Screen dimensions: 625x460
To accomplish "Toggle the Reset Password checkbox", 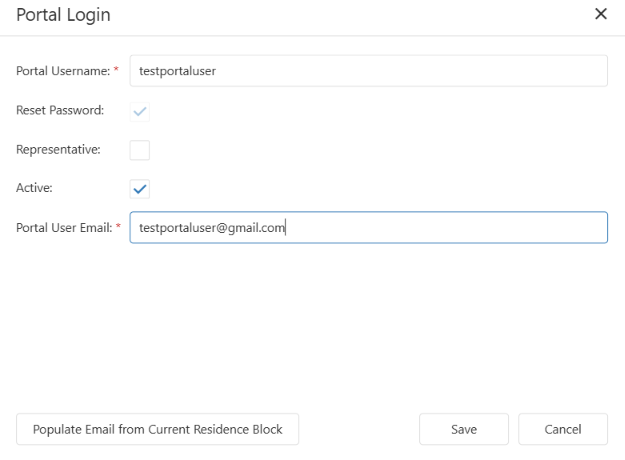I will (140, 112).
